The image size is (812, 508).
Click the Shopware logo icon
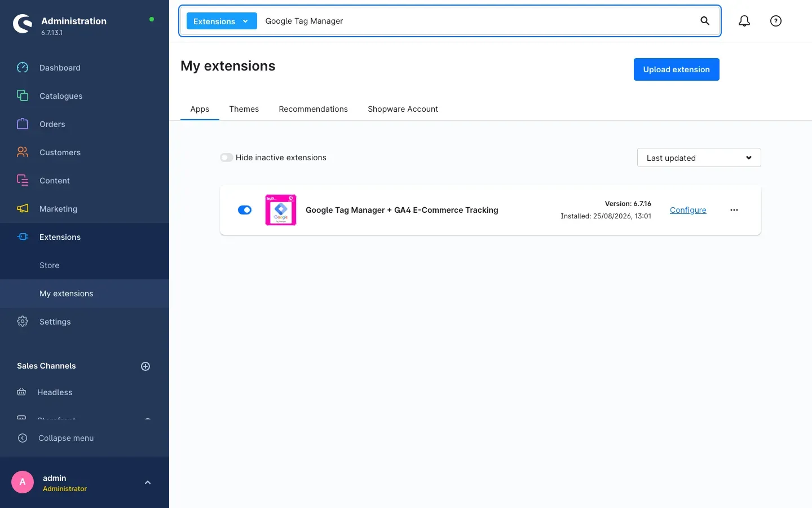pyautogui.click(x=23, y=24)
